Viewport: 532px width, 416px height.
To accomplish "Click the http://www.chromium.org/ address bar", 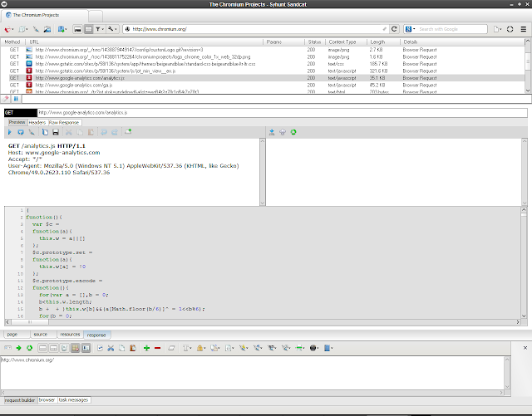I will point(256,29).
